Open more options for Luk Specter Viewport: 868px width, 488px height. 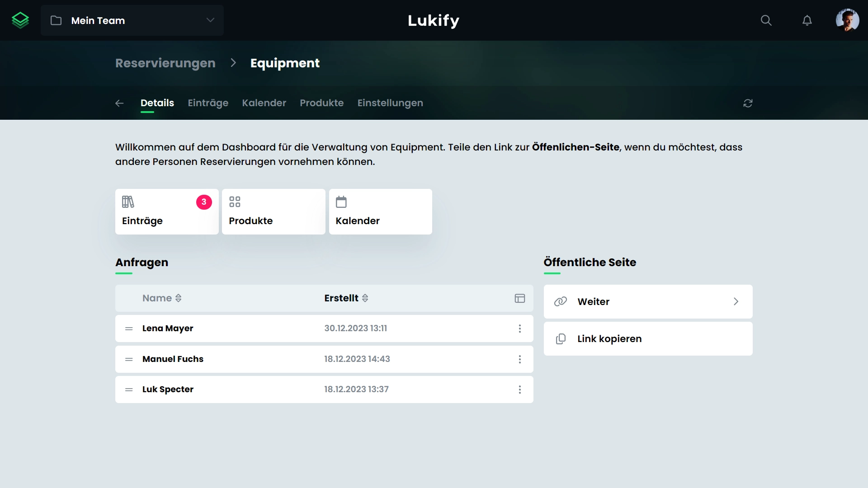520,389
